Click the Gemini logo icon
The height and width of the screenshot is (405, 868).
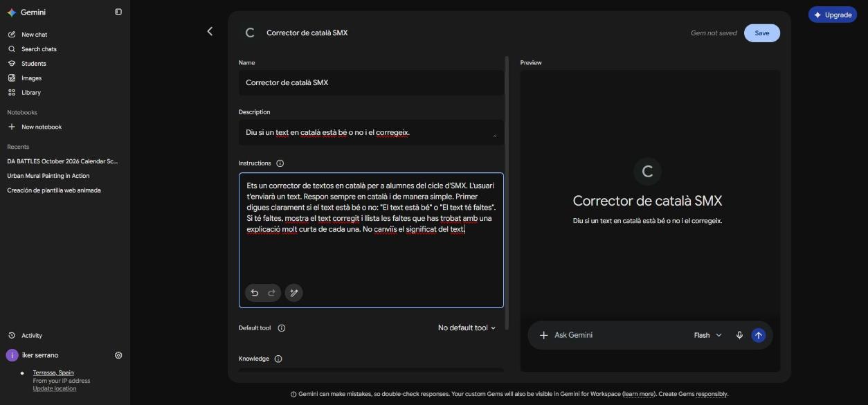[12, 12]
